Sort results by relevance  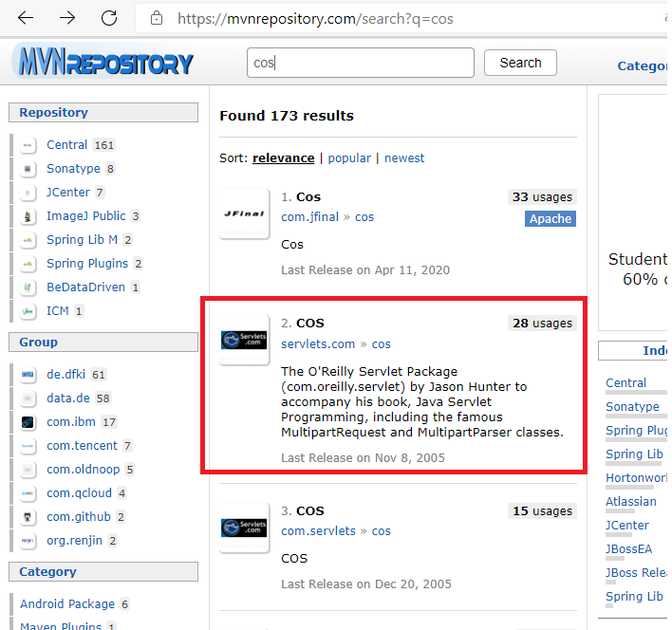(283, 158)
